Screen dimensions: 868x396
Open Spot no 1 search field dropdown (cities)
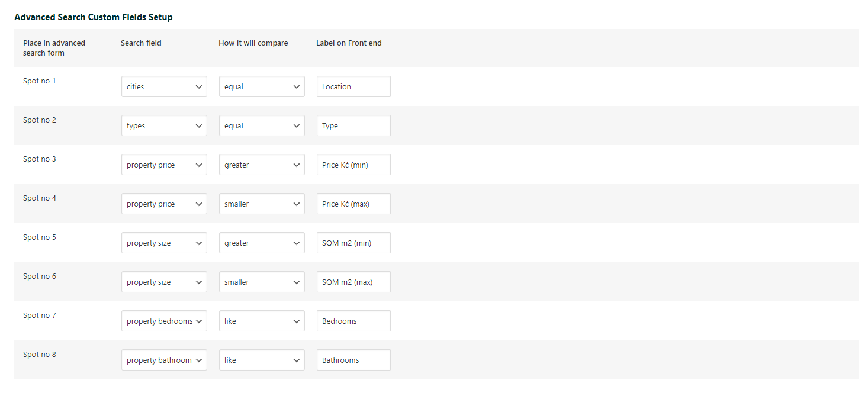coord(164,86)
